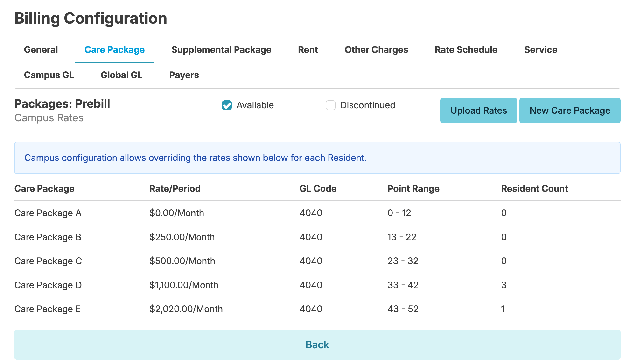This screenshot has height=364, width=630.
Task: Open the Supplemental Package tab
Action: (221, 50)
